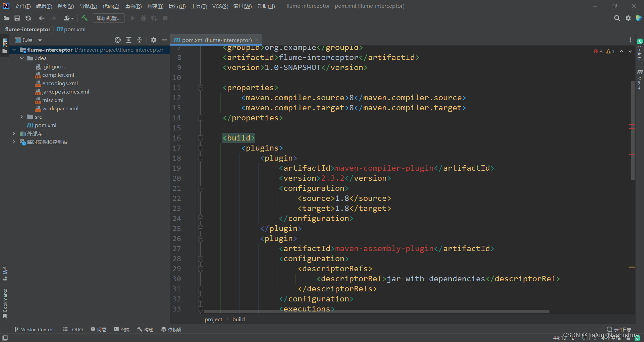The height and width of the screenshot is (342, 644).
Task: Toggle the Bookmarks side panel
Action: [x=5, y=303]
